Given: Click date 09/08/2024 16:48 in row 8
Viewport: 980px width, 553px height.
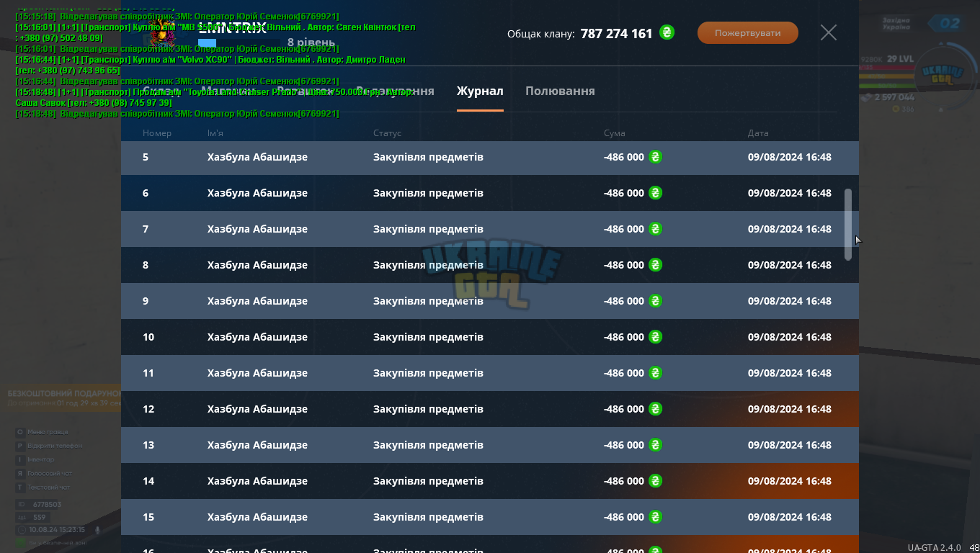Looking at the screenshot, I should coord(790,265).
